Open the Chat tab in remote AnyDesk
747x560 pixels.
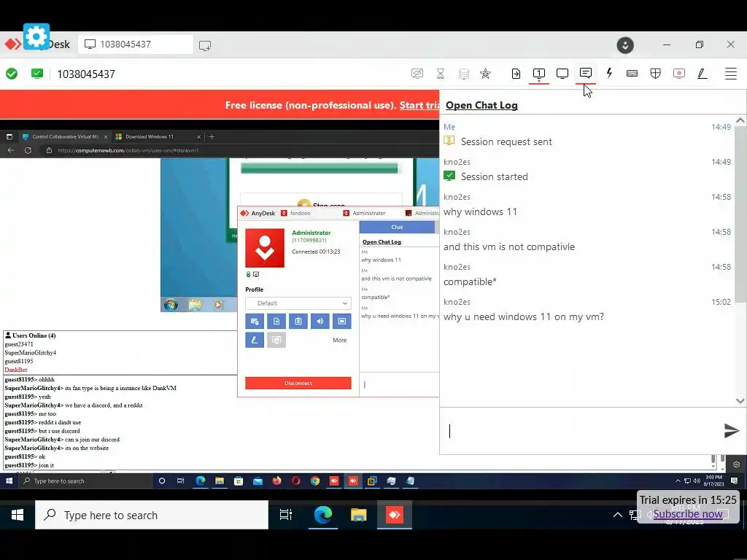tap(397, 227)
